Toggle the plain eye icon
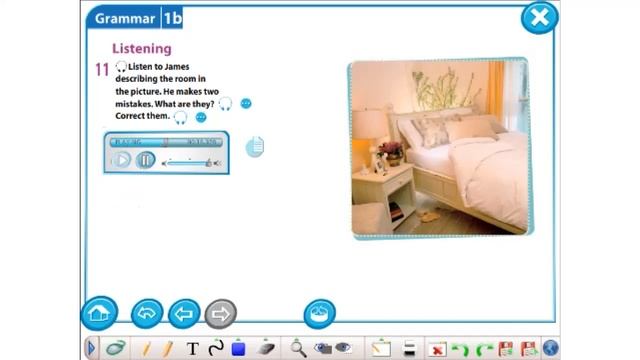The width and height of the screenshot is (640, 360). pyautogui.click(x=343, y=348)
